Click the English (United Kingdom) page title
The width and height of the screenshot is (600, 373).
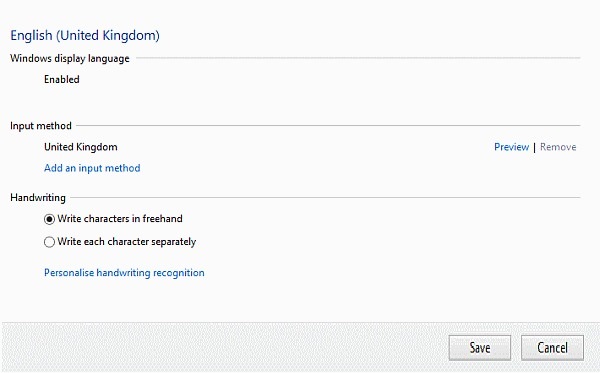[85, 35]
